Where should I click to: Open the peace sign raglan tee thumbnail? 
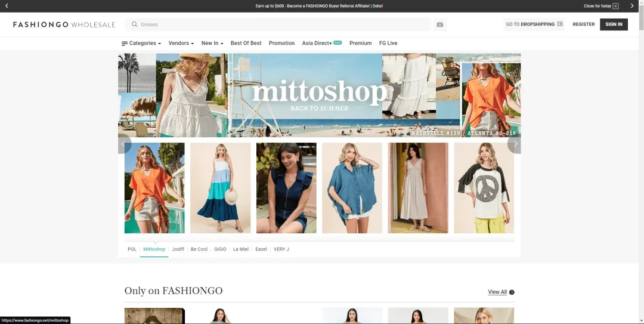coord(484,188)
